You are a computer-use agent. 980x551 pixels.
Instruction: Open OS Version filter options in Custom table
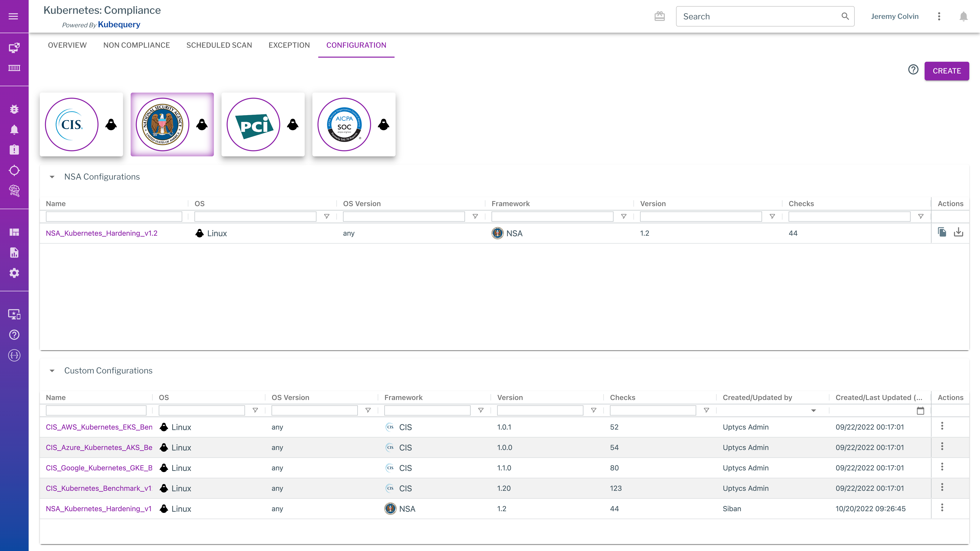[x=368, y=410]
